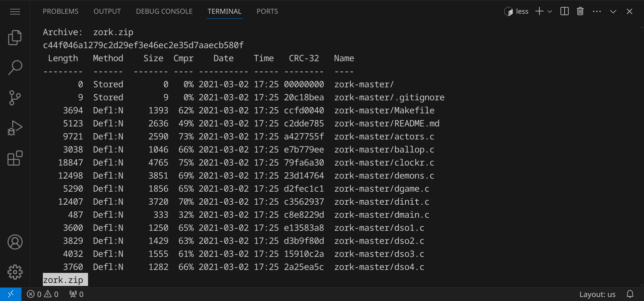This screenshot has height=301, width=644.
Task: Split the terminal panel
Action: point(564,11)
